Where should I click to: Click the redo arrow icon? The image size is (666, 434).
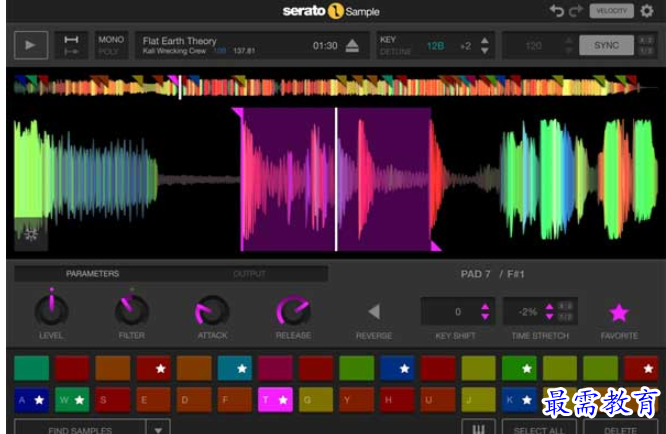pyautogui.click(x=576, y=11)
